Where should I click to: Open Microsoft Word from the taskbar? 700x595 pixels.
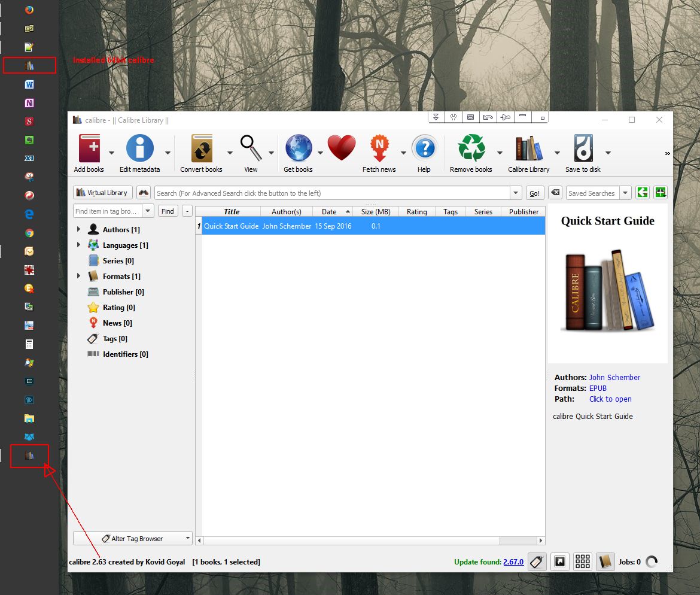[x=29, y=84]
